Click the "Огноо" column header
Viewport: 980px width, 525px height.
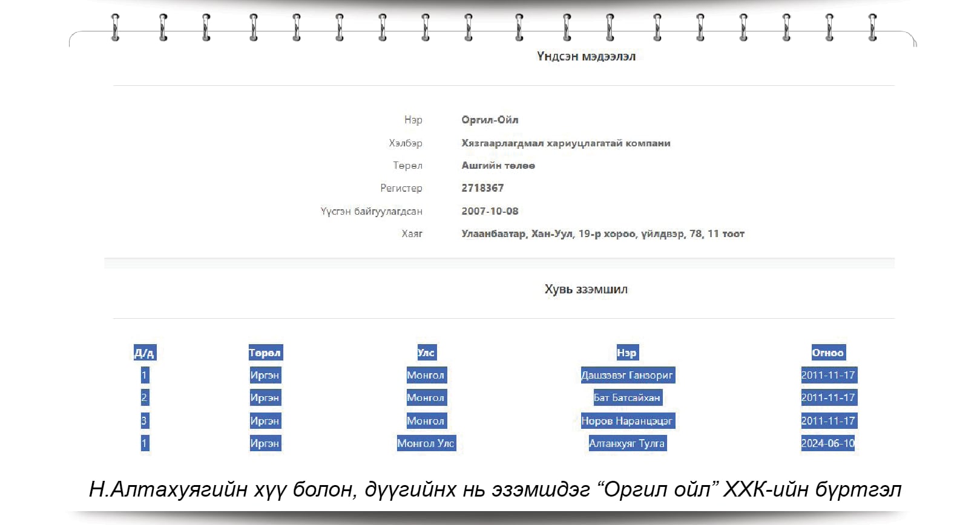pyautogui.click(x=827, y=353)
